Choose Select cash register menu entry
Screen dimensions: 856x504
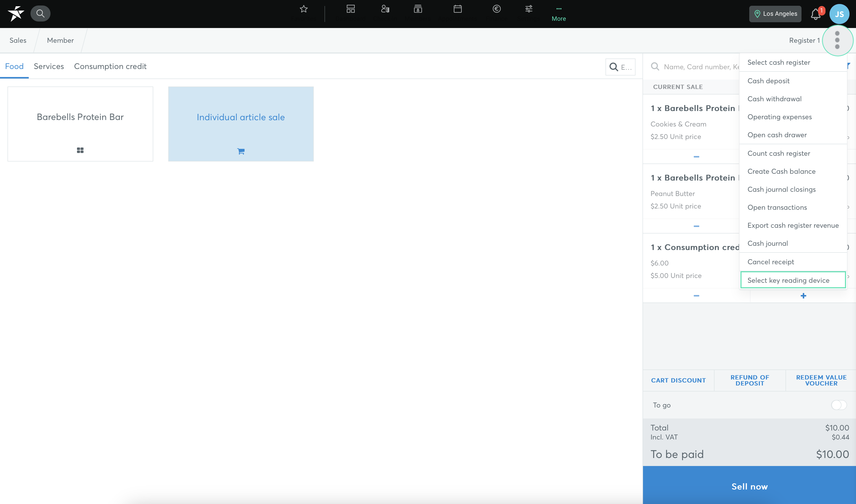coord(793,62)
